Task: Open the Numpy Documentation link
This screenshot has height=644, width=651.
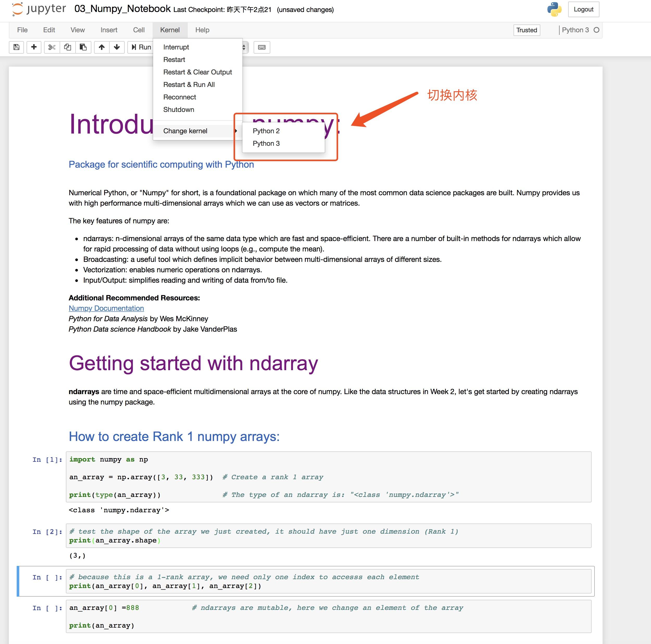Action: 106,308
